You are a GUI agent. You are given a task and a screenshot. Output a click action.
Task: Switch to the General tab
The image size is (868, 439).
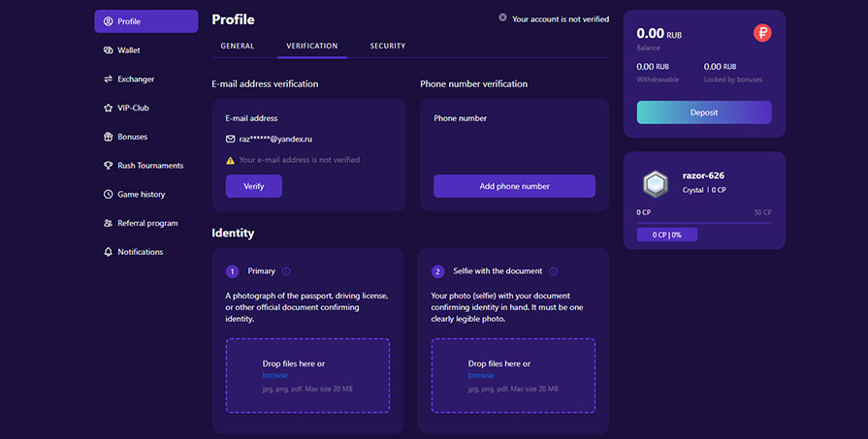pyautogui.click(x=238, y=47)
